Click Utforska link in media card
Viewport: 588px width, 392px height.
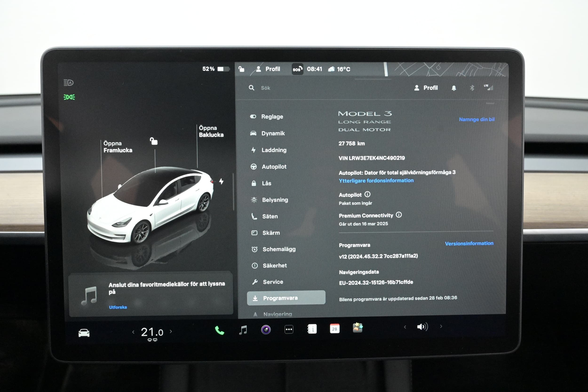click(118, 307)
